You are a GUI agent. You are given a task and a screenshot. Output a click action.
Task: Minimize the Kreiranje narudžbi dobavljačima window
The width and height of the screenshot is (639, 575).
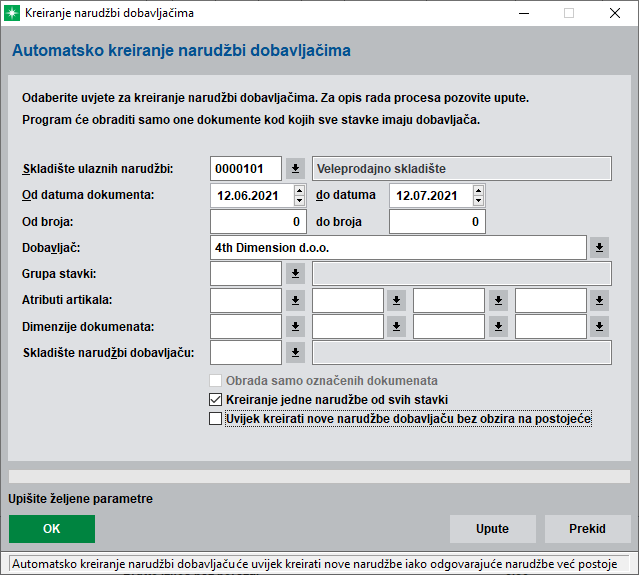coord(524,13)
